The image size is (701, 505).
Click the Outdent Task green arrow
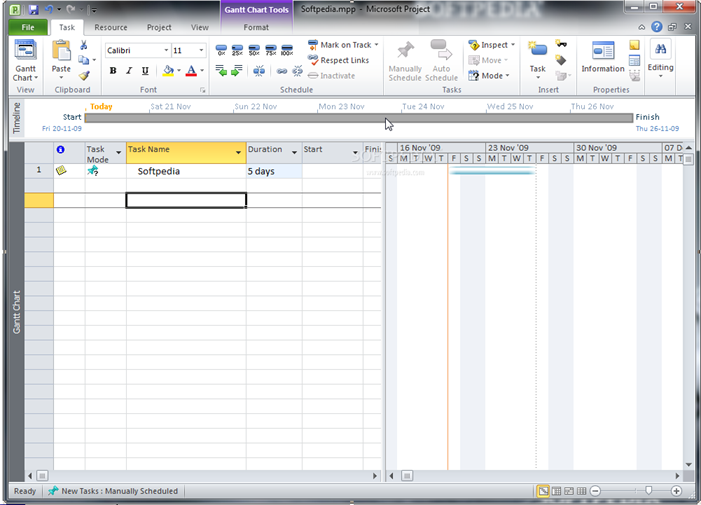pos(221,71)
